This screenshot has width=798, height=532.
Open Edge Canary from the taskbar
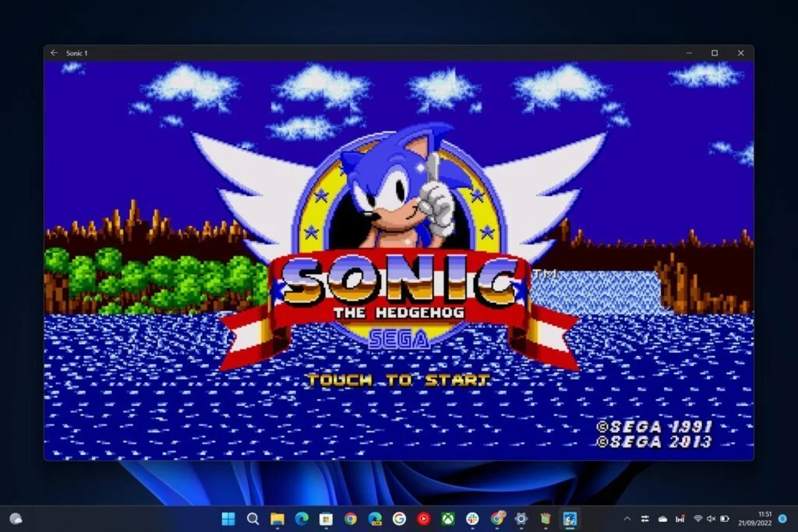375,519
